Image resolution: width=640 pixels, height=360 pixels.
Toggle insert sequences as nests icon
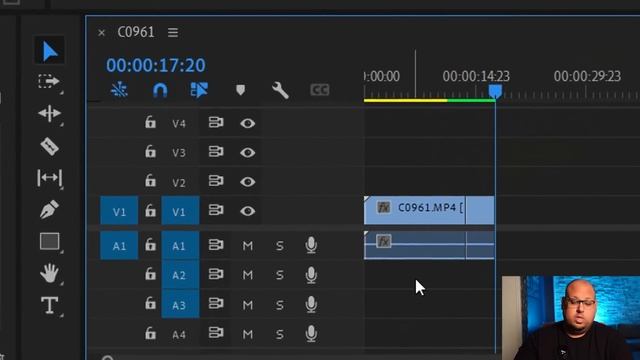click(119, 90)
